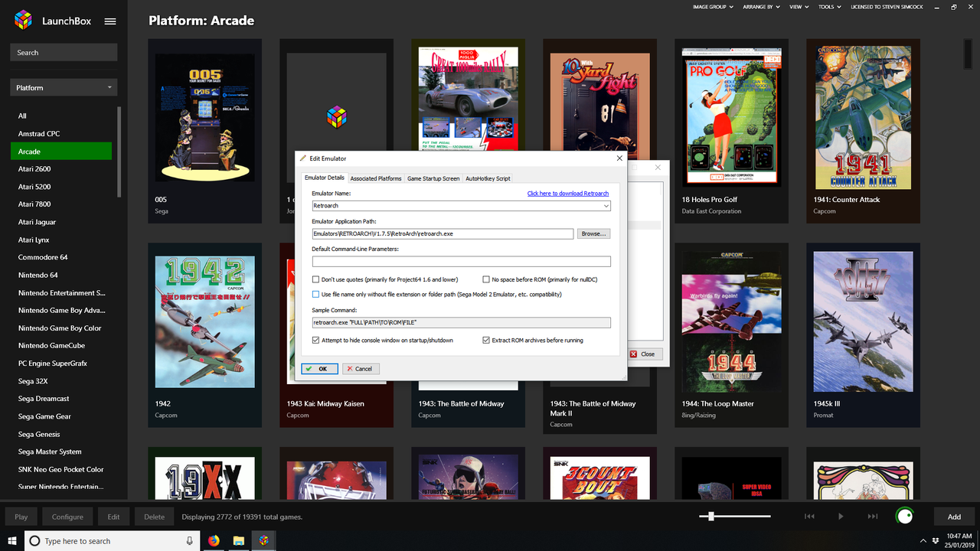Screen dimensions: 980x551
Task: Click the Emulator Application Path field
Action: [443, 233]
